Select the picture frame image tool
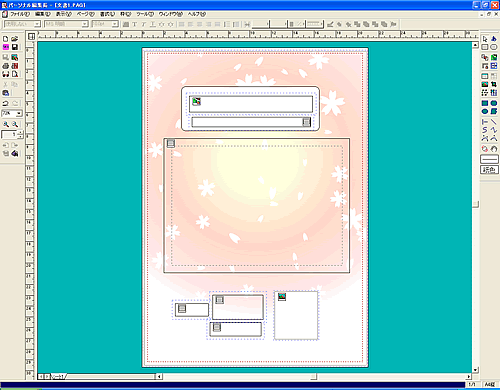500x390 pixels. (485, 84)
